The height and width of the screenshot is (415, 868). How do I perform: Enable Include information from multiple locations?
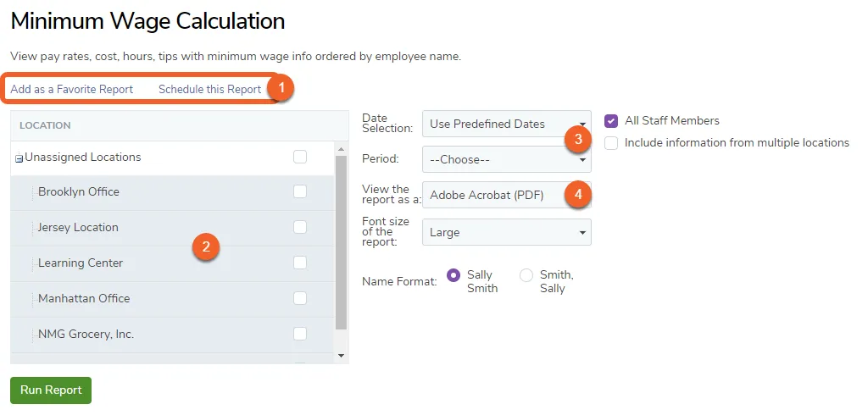611,143
